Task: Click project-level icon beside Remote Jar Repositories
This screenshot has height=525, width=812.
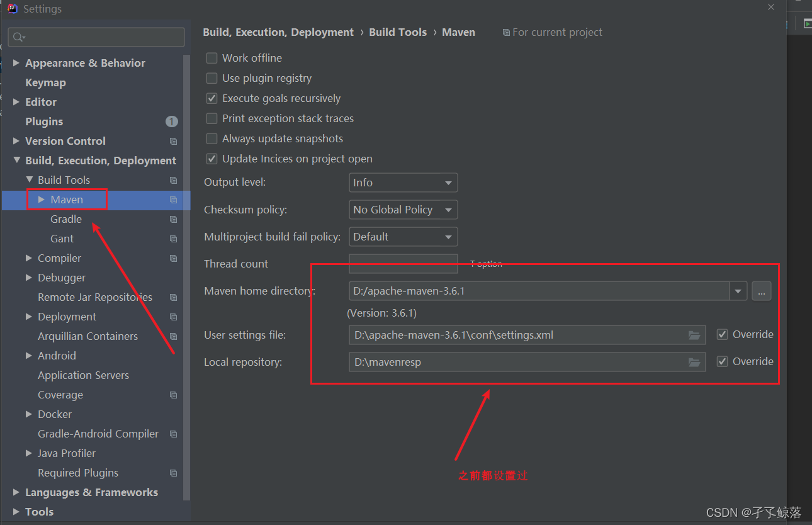Action: tap(174, 297)
